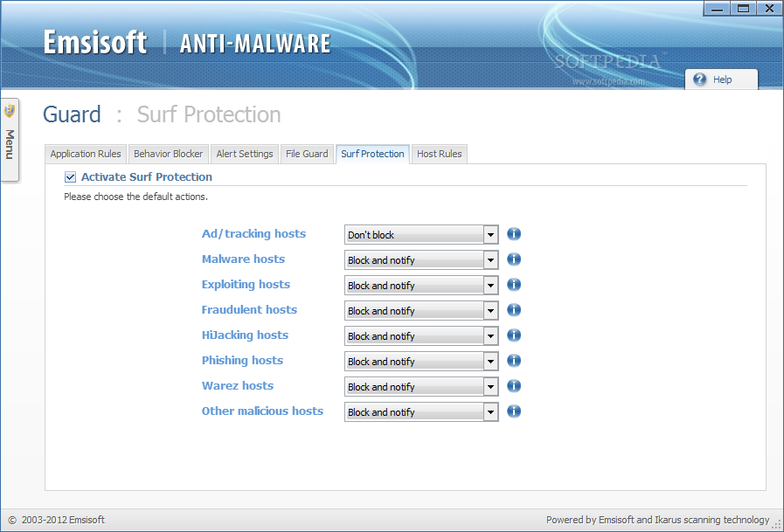This screenshot has width=784, height=532.
Task: Click 'Powered by Emsisoft and Ikarus' status text
Action: click(x=657, y=520)
